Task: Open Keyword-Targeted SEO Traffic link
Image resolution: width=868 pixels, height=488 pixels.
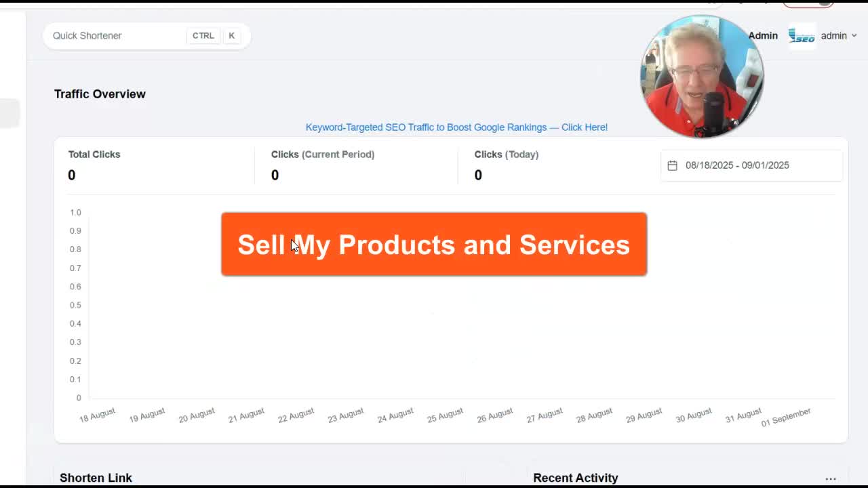Action: [456, 127]
